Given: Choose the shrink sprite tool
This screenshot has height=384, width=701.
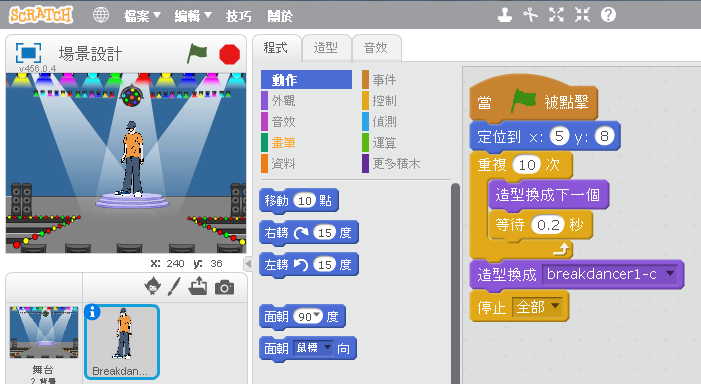Looking at the screenshot, I should tap(582, 15).
